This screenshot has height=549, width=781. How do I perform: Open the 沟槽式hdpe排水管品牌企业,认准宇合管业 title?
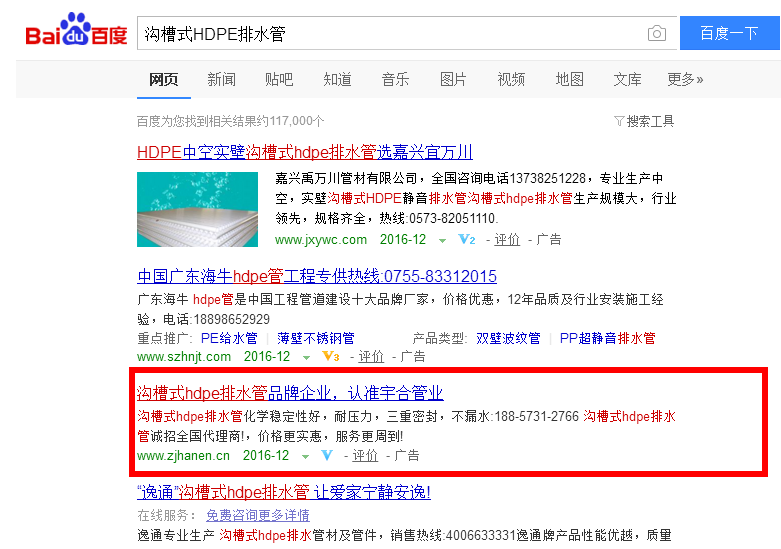[290, 393]
